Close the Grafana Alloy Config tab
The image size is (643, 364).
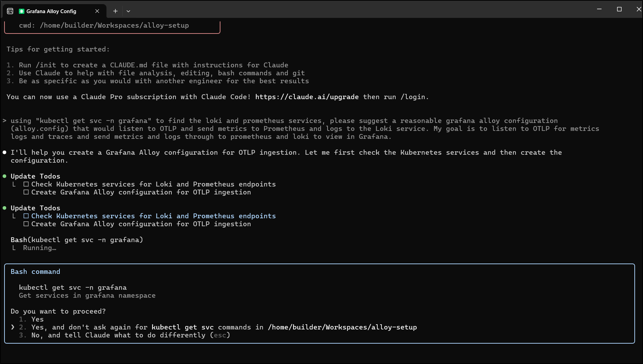[97, 11]
